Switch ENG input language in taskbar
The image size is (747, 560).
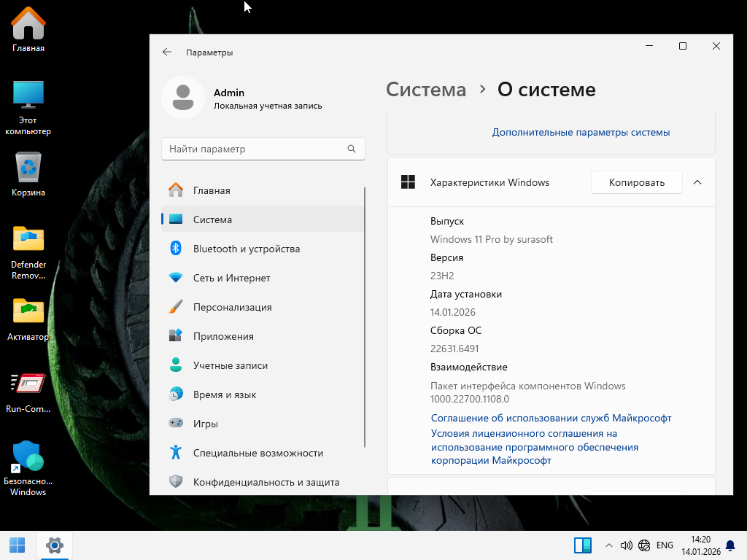pyautogui.click(x=665, y=545)
